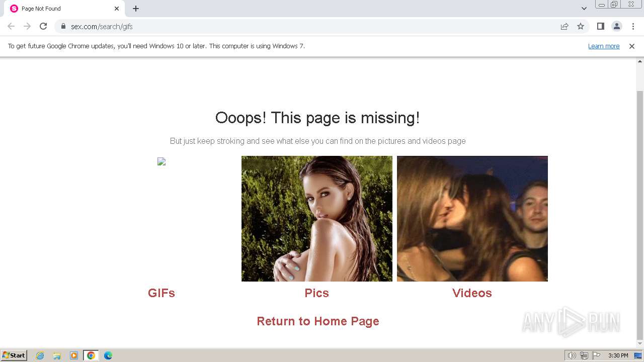Viewport: 644px width, 362px height.
Task: Reload the current page
Action: [x=43, y=26]
